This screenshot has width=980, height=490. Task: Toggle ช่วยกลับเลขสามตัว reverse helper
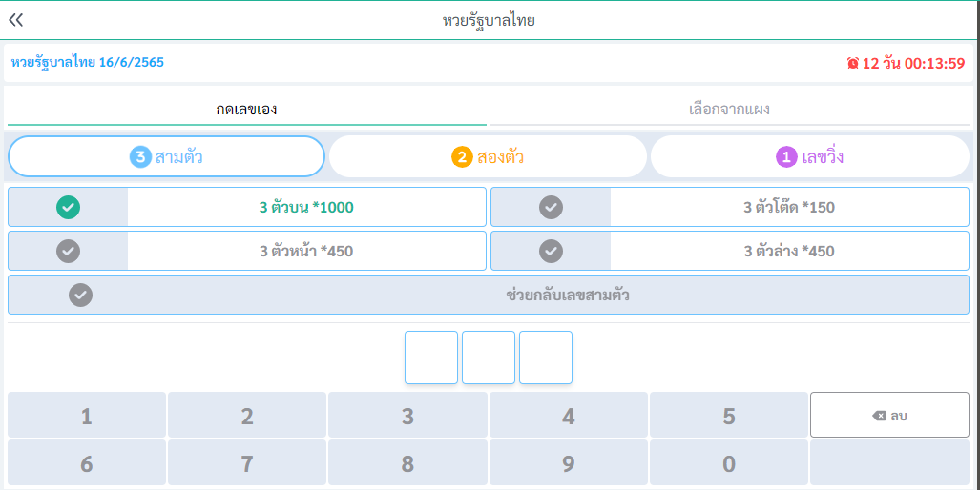click(81, 295)
